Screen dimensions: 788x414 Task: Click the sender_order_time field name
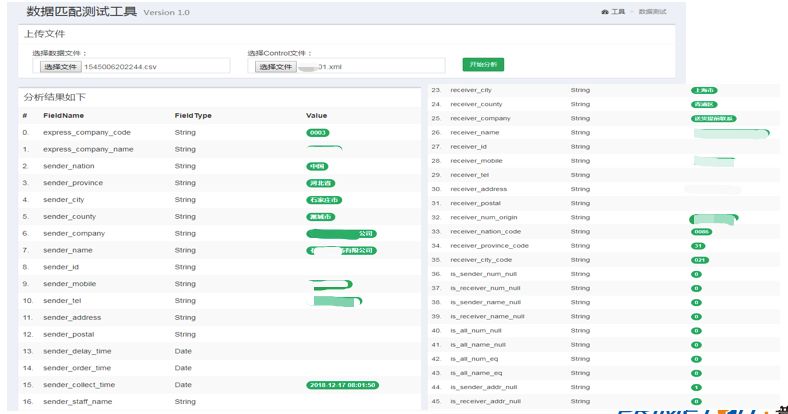pos(77,368)
